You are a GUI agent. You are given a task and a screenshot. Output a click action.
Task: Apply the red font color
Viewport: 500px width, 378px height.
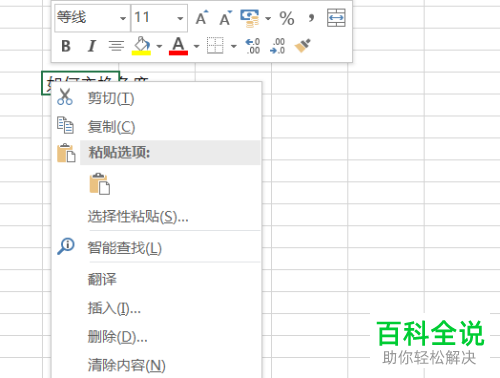point(178,46)
